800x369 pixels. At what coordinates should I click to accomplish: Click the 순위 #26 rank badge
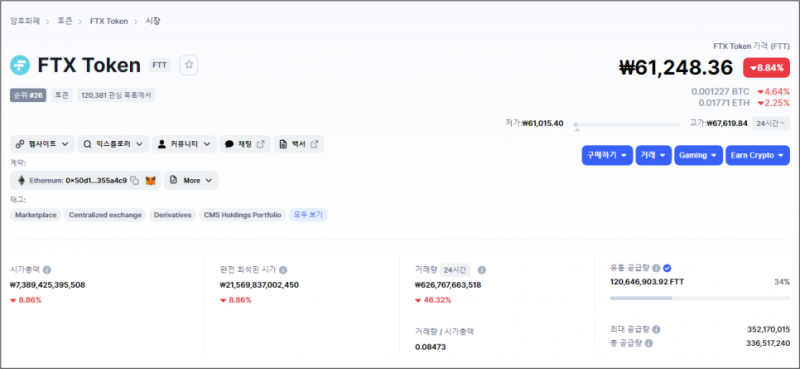[x=28, y=95]
